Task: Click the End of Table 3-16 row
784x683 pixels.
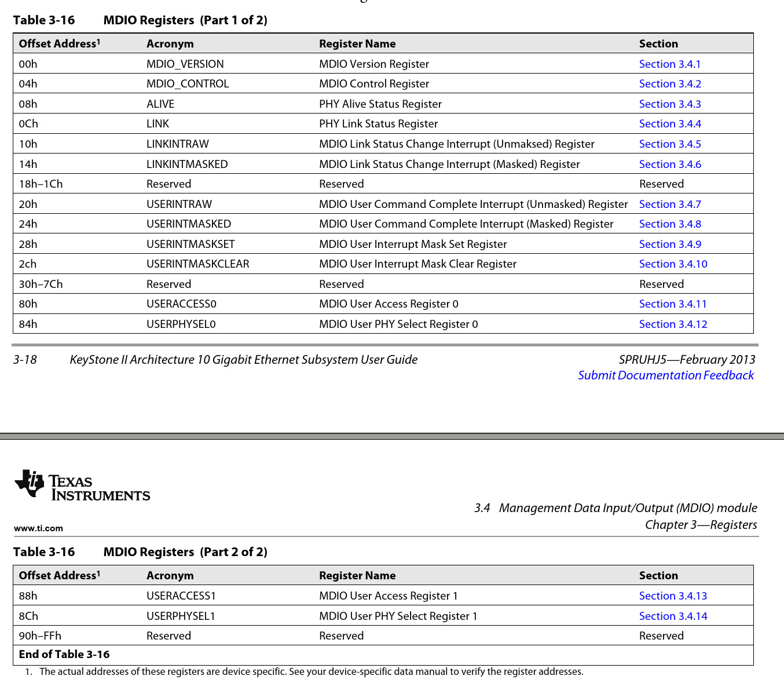Action: [64, 654]
